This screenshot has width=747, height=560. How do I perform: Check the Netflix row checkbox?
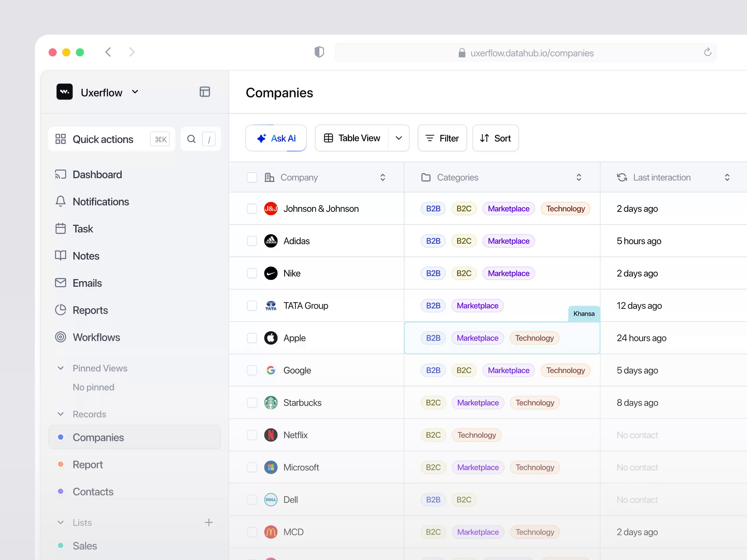click(252, 435)
